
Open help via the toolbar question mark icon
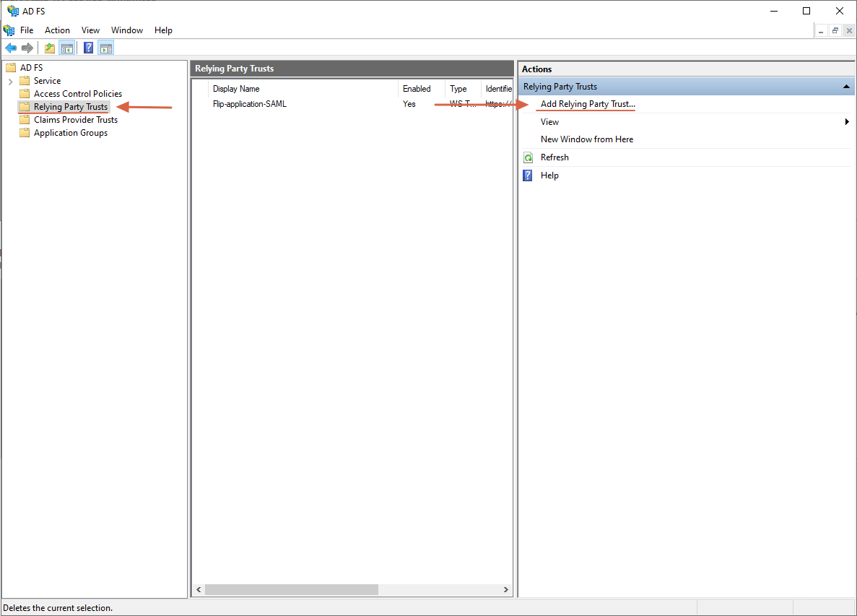[x=88, y=48]
